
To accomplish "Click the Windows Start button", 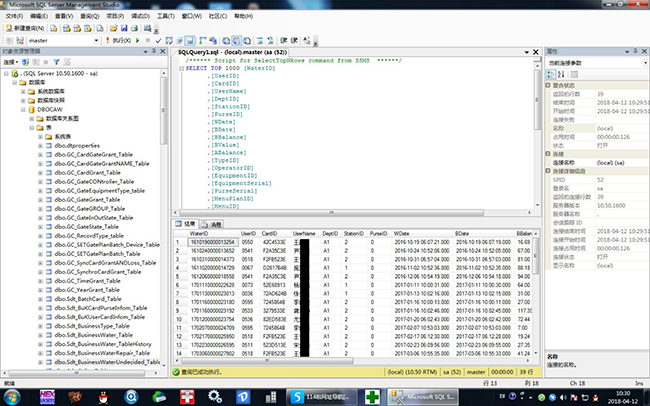I will [x=12, y=397].
